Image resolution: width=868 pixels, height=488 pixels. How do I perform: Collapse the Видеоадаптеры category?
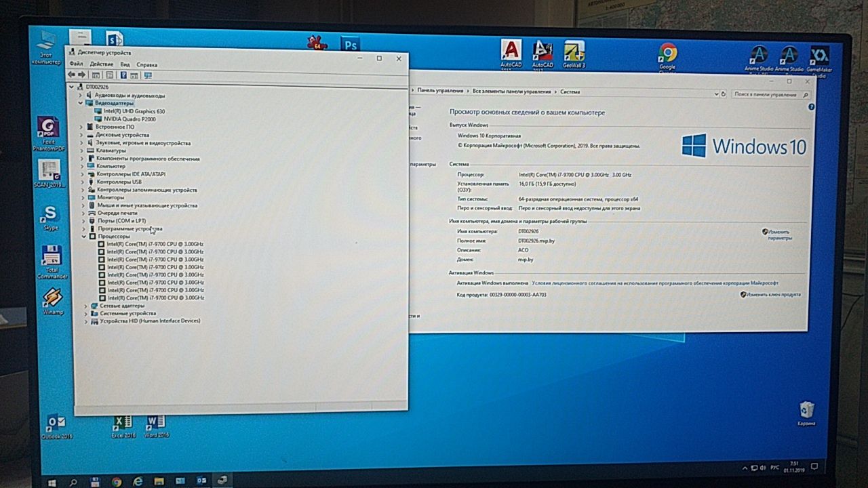click(x=81, y=103)
